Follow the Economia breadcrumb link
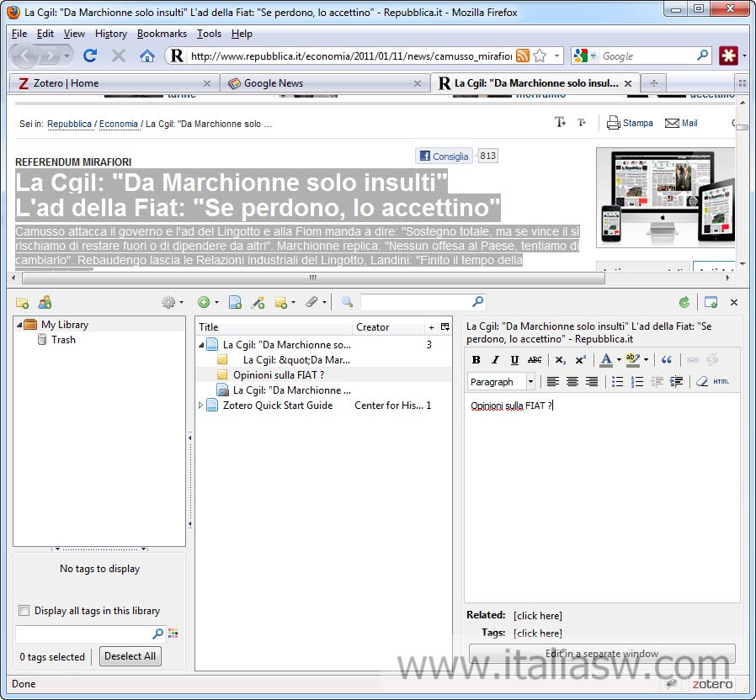Image resolution: width=756 pixels, height=700 pixels. coord(119,124)
